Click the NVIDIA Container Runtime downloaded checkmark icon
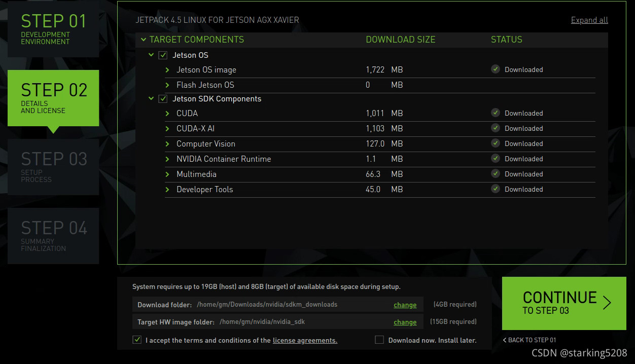Viewport: 635px width, 364px height. [496, 159]
